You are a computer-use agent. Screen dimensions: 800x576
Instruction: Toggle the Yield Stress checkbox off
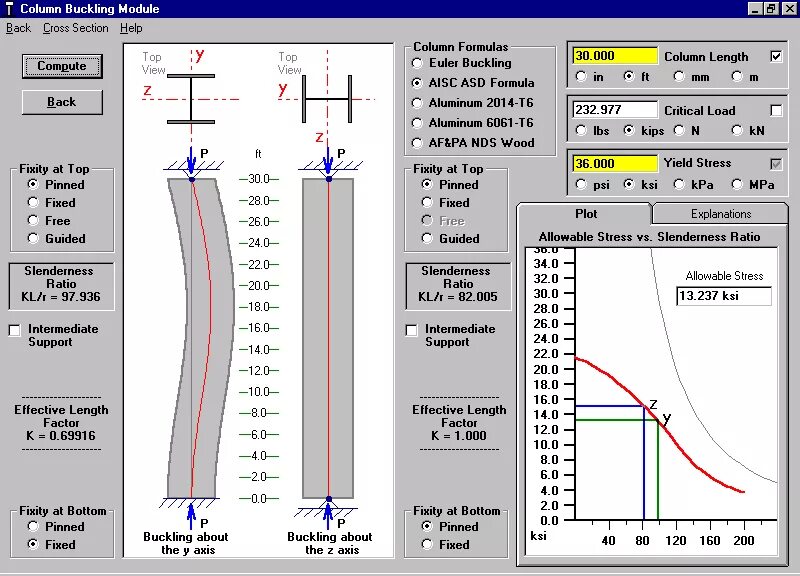click(775, 162)
